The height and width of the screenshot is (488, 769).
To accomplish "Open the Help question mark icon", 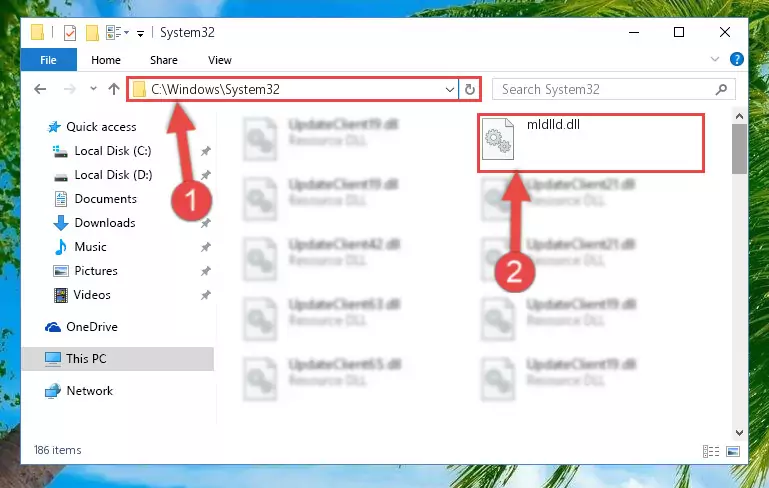I will [736, 59].
